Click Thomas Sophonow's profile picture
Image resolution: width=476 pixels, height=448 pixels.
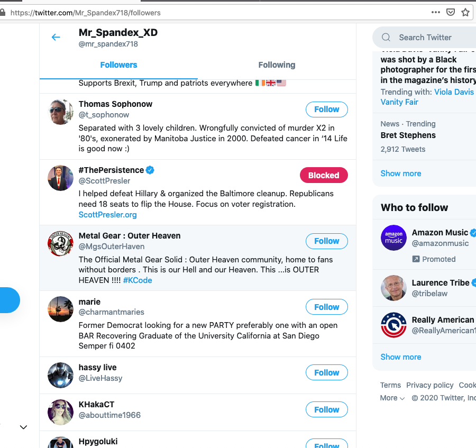point(60,112)
